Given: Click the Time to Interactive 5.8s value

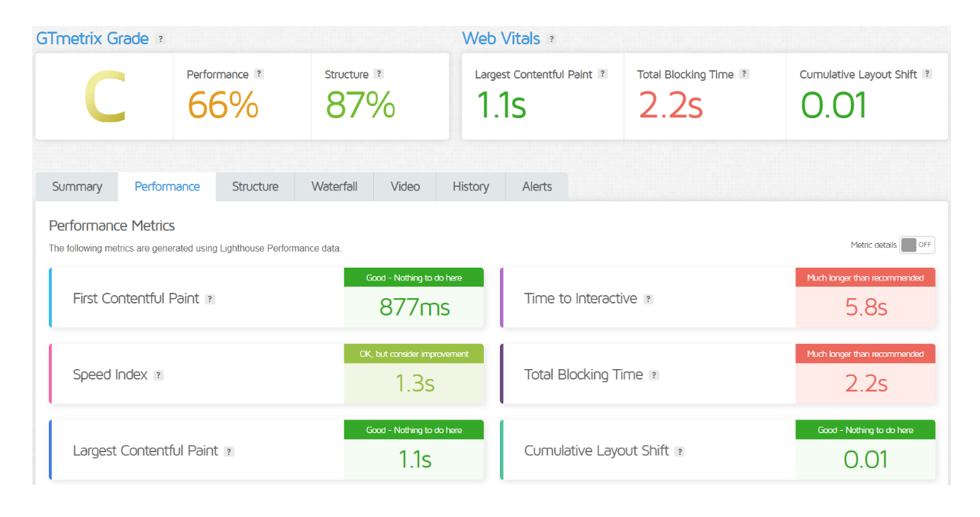Looking at the screenshot, I should click(x=866, y=307).
